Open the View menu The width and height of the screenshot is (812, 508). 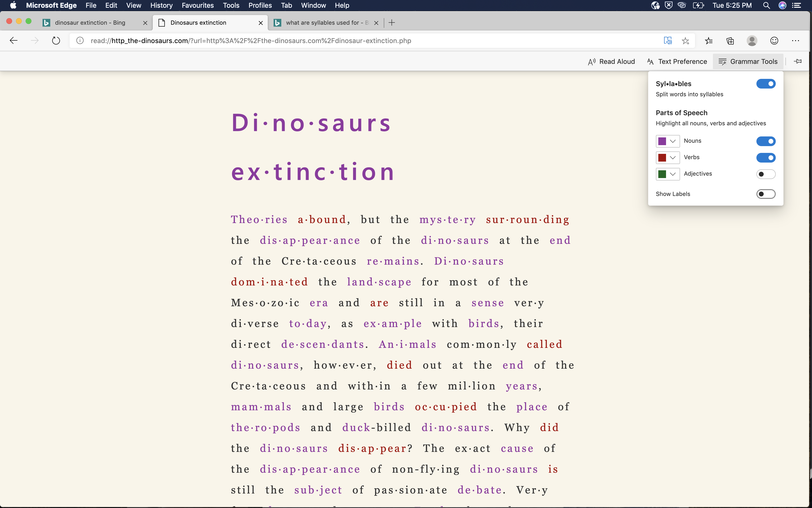coord(134,5)
